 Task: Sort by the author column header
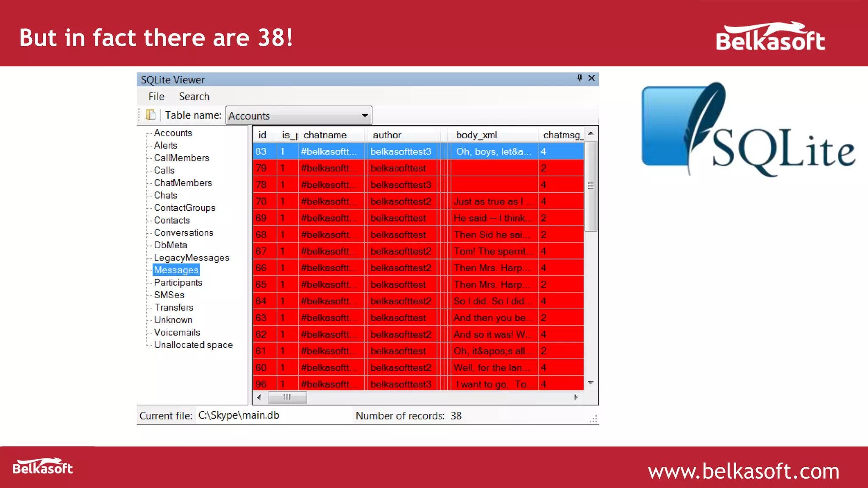click(402, 135)
